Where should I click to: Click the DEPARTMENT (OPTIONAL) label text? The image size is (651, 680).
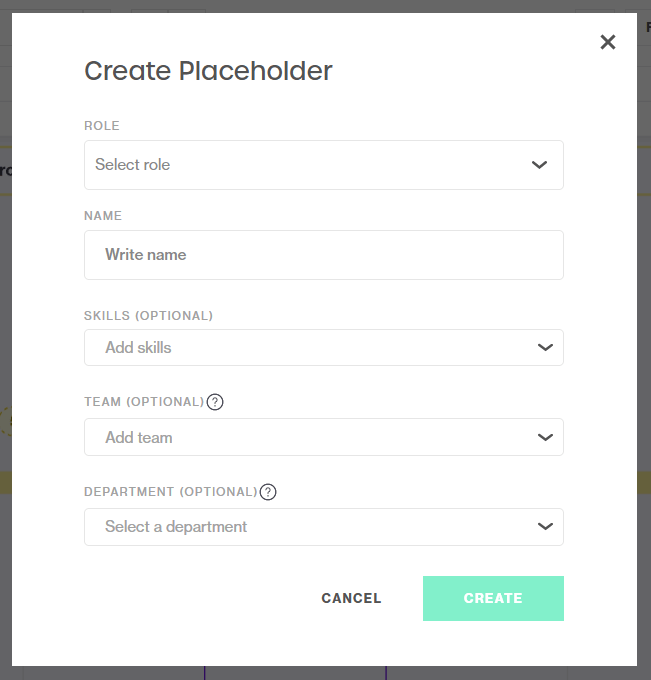click(x=170, y=492)
